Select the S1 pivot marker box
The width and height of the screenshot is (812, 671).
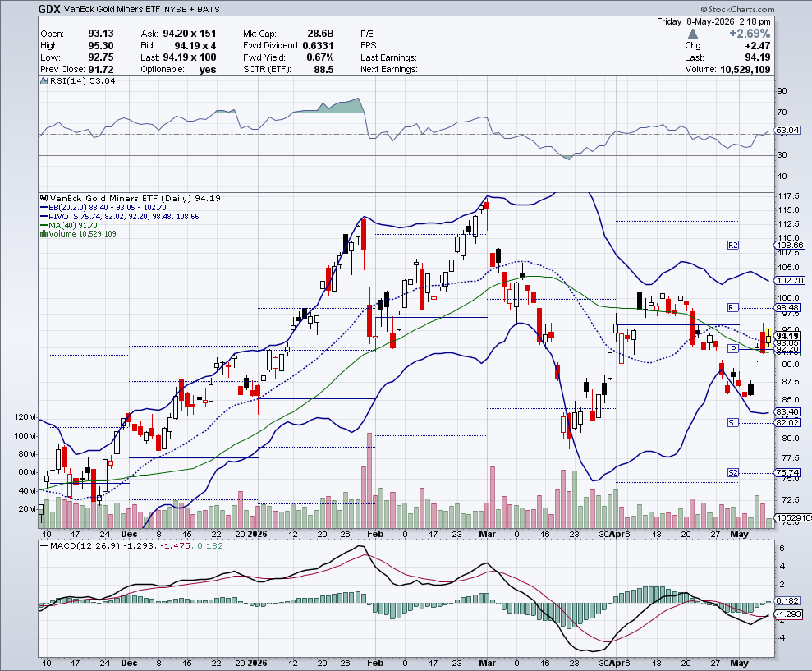732,423
